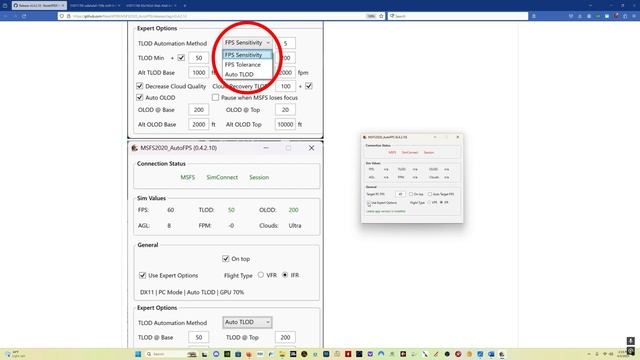The width and height of the screenshot is (640, 360).
Task: Select IFR in the small AutoFPS window
Action: click(441, 202)
